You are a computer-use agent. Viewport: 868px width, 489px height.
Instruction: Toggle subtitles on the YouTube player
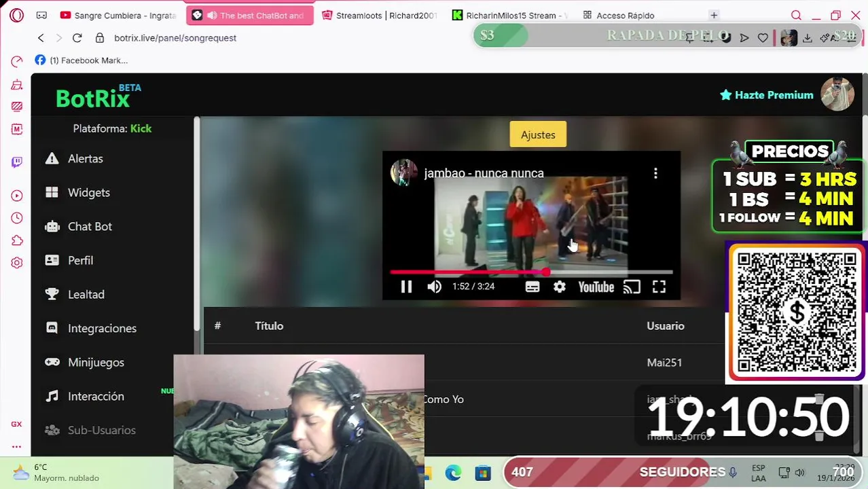532,287
